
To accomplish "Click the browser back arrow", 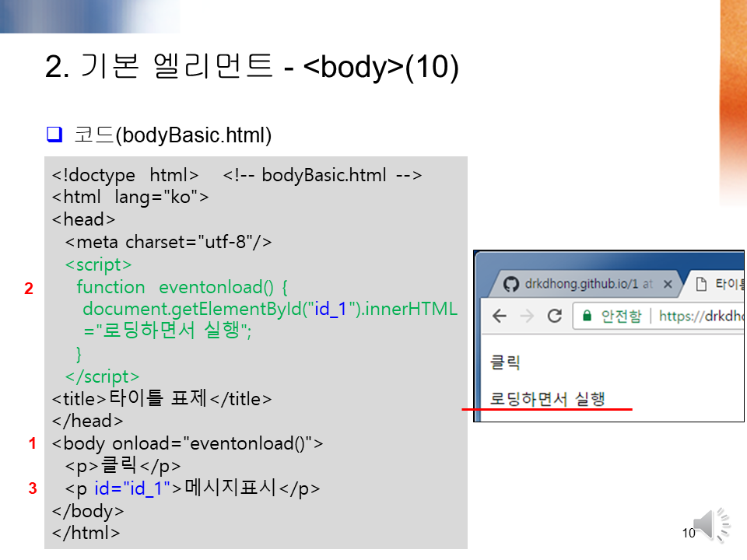I will (x=500, y=316).
